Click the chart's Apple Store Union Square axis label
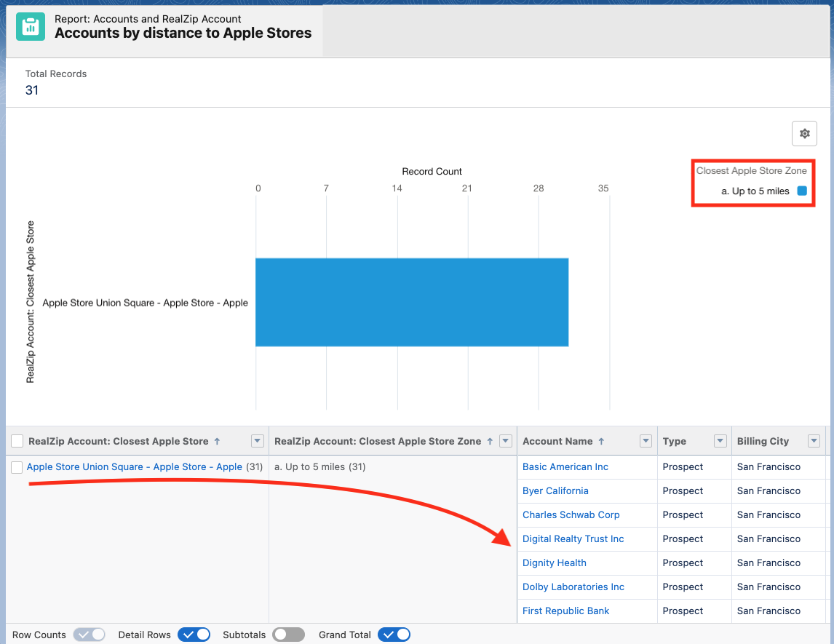 click(146, 303)
